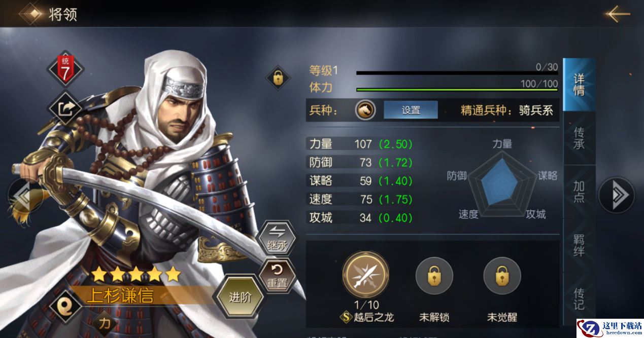Open the 羁绊 bonds tab
The height and width of the screenshot is (338, 644).
[x=579, y=245]
